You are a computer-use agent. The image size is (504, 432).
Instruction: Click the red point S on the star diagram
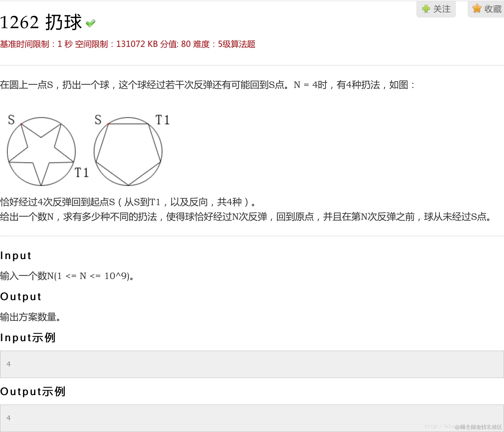pyautogui.click(x=21, y=124)
